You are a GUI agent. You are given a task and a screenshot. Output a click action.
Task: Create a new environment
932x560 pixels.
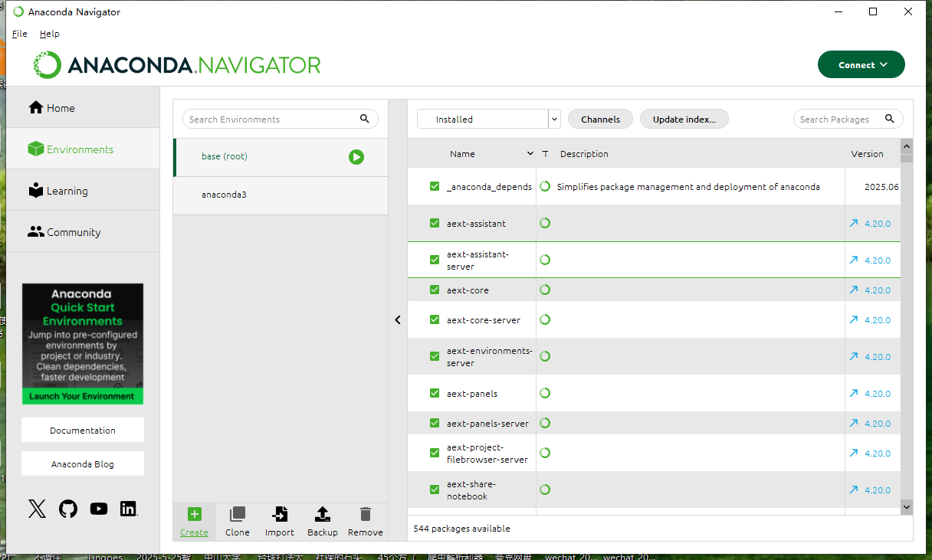(x=194, y=522)
